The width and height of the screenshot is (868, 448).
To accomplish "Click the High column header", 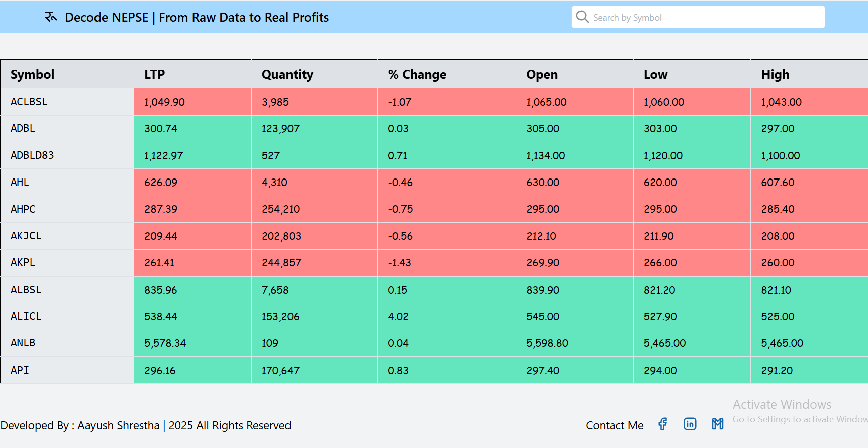I will [775, 74].
